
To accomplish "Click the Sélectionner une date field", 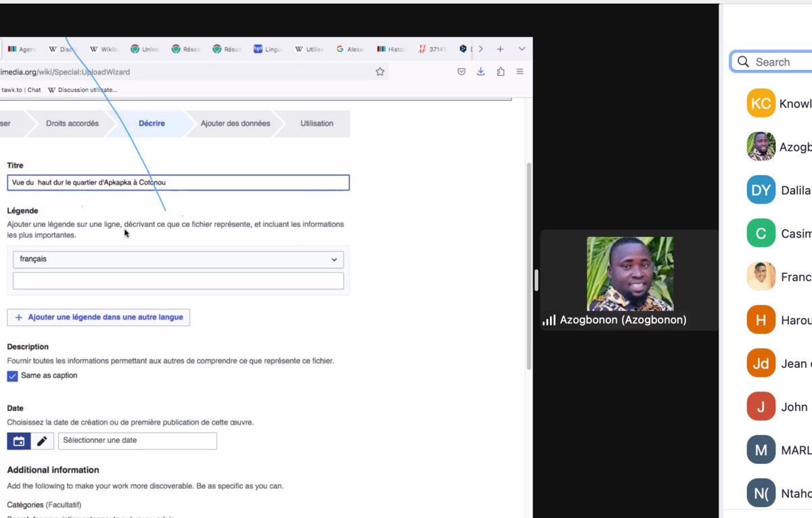I will (x=137, y=441).
